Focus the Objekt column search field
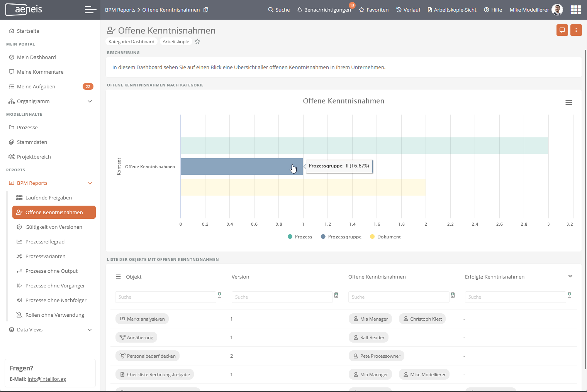 [166, 297]
